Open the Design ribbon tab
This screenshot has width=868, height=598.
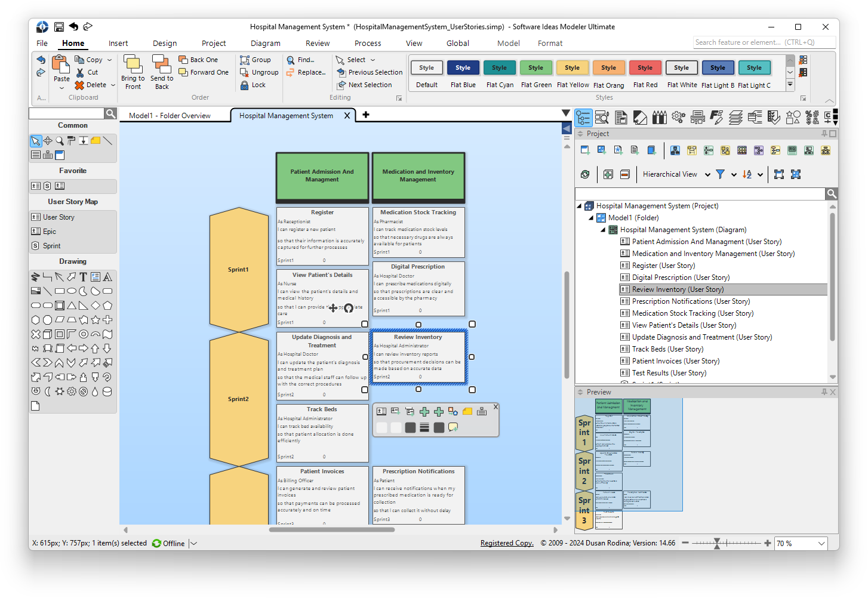(x=165, y=43)
